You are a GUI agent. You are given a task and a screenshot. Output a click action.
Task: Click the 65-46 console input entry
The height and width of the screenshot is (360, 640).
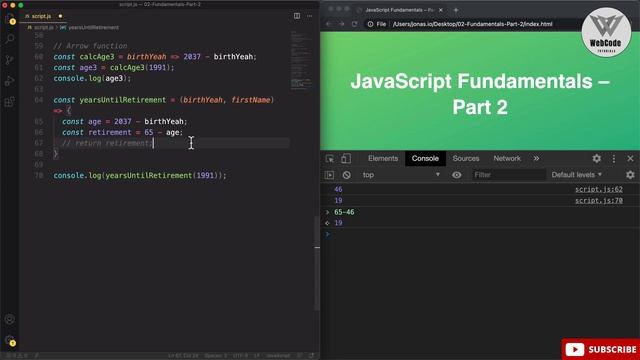(344, 212)
